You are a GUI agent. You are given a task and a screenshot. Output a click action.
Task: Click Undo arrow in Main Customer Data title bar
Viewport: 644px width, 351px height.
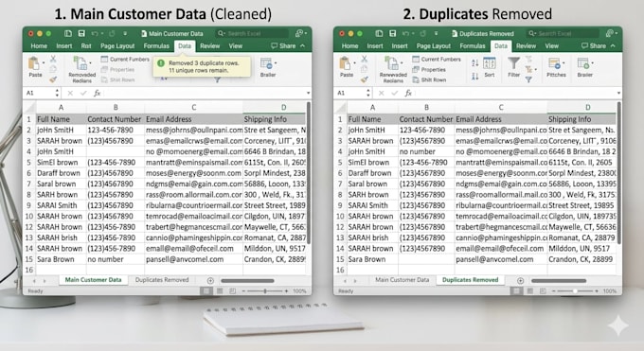pyautogui.click(x=95, y=33)
